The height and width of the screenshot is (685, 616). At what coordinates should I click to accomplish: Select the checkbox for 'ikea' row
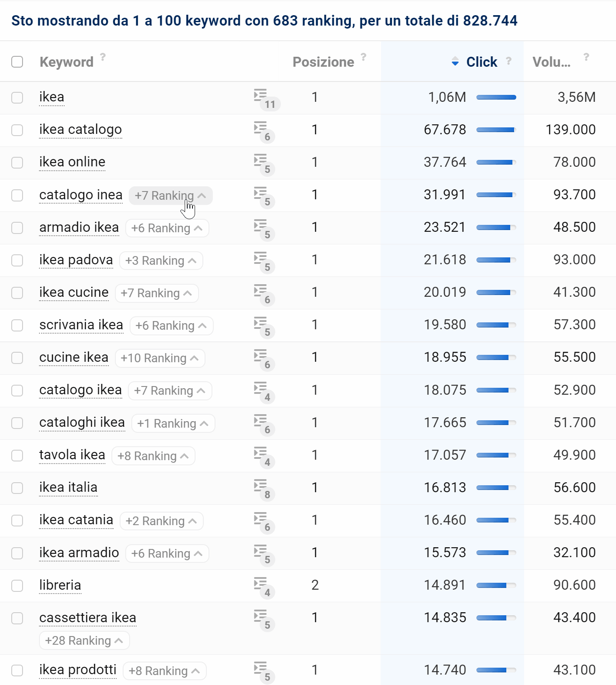pos(17,97)
